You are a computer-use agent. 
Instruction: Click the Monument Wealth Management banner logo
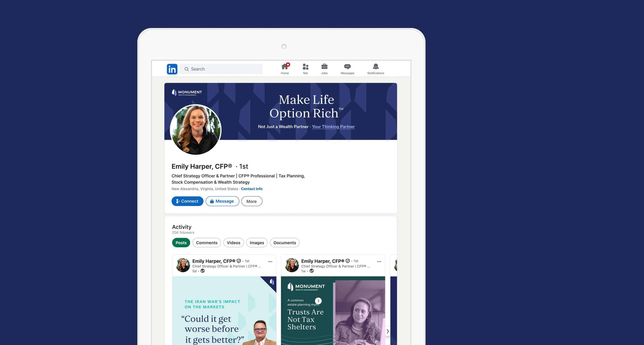pyautogui.click(x=187, y=92)
